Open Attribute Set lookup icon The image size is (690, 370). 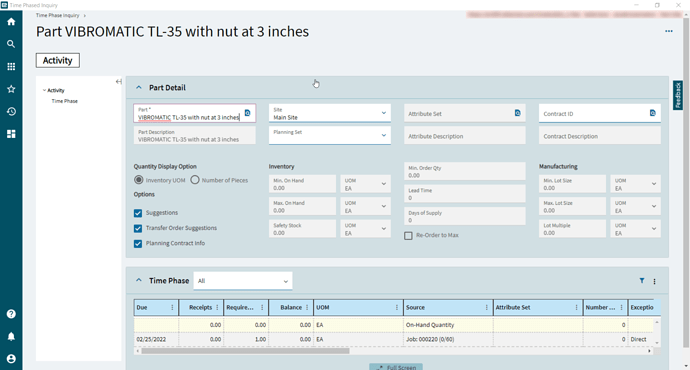click(x=518, y=113)
